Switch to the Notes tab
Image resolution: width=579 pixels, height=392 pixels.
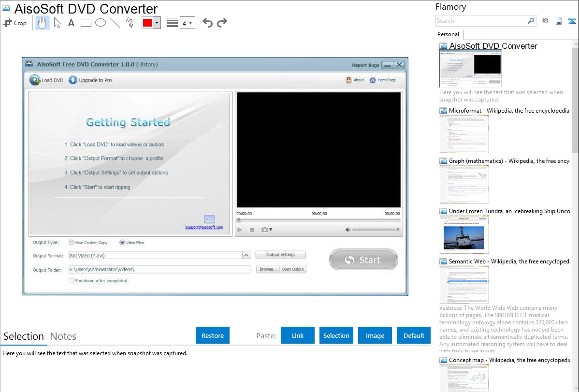[63, 336]
